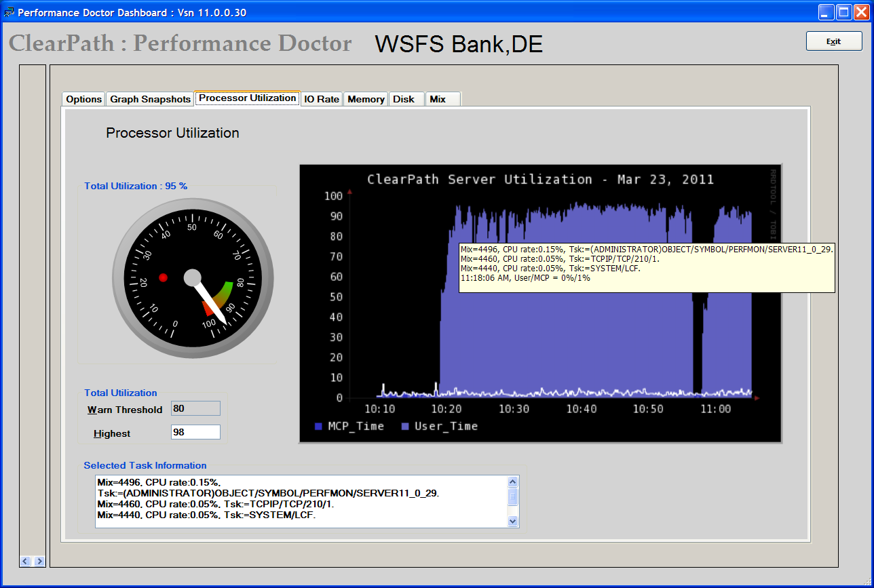Screen dimensions: 874x588
Task: Click the Exit button
Action: pyautogui.click(x=834, y=41)
